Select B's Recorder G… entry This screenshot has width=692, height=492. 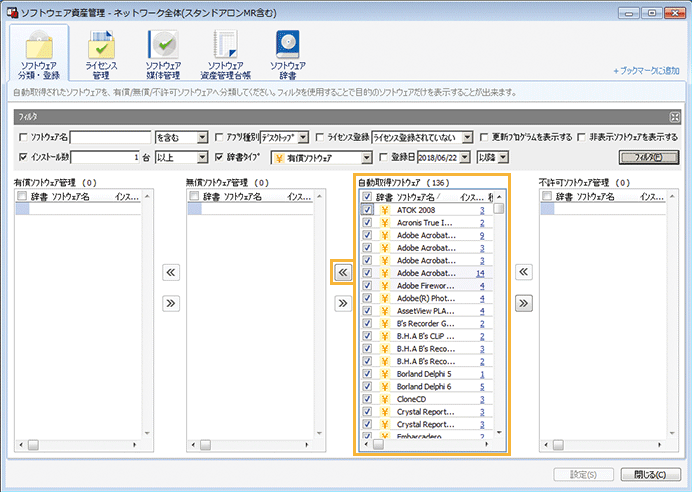[425, 323]
